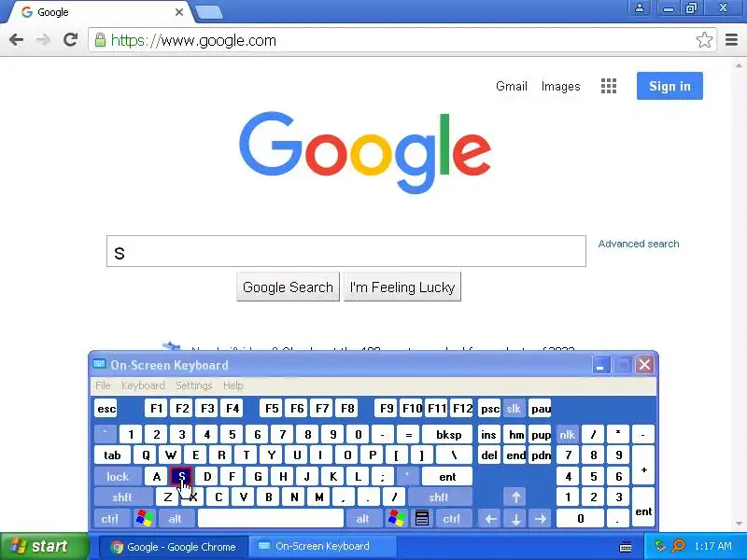Toggle the left ctrl key
The image size is (747, 560).
[110, 518]
